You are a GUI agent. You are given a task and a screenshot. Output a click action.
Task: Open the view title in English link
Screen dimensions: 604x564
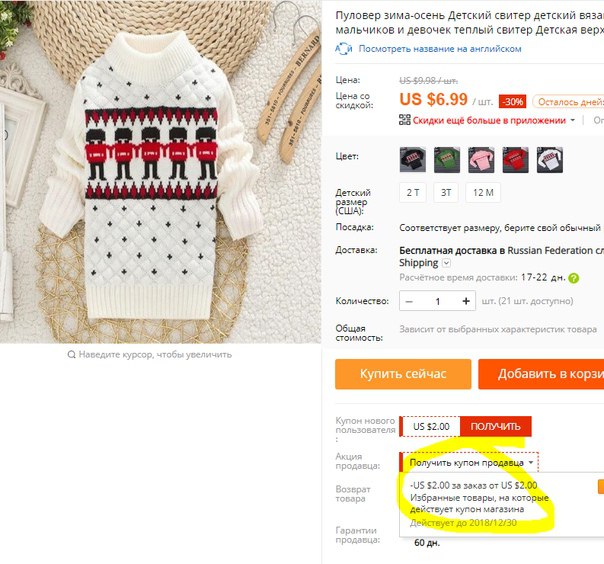[440, 49]
